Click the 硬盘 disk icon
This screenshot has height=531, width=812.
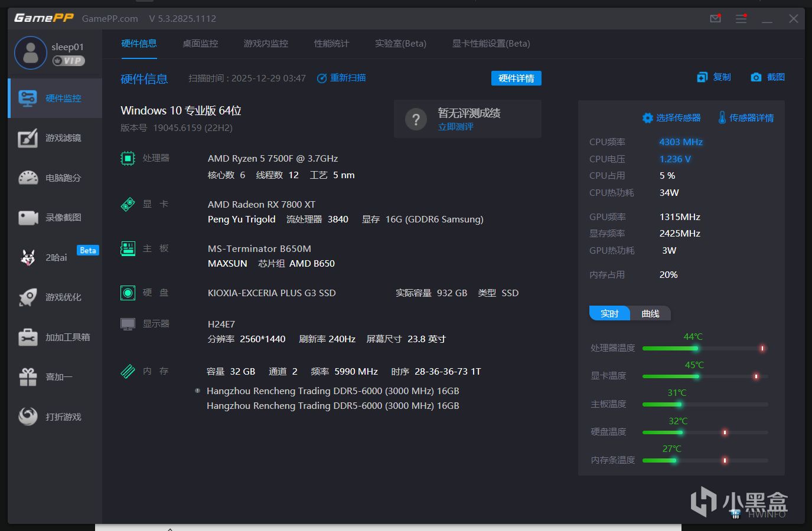[128, 293]
